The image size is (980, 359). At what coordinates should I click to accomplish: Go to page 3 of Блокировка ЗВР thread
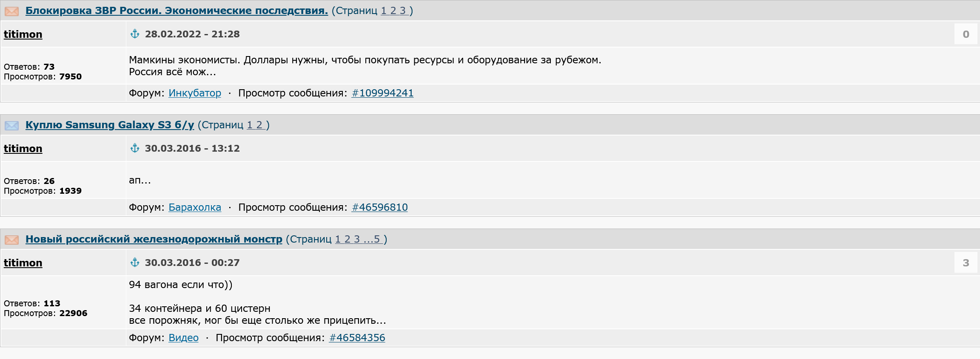coord(403,11)
